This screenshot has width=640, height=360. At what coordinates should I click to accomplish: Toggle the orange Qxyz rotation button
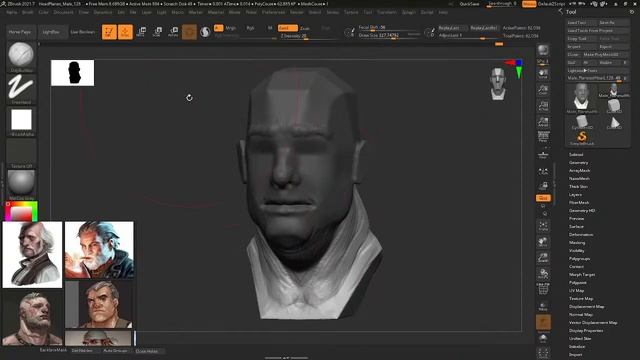[543, 198]
